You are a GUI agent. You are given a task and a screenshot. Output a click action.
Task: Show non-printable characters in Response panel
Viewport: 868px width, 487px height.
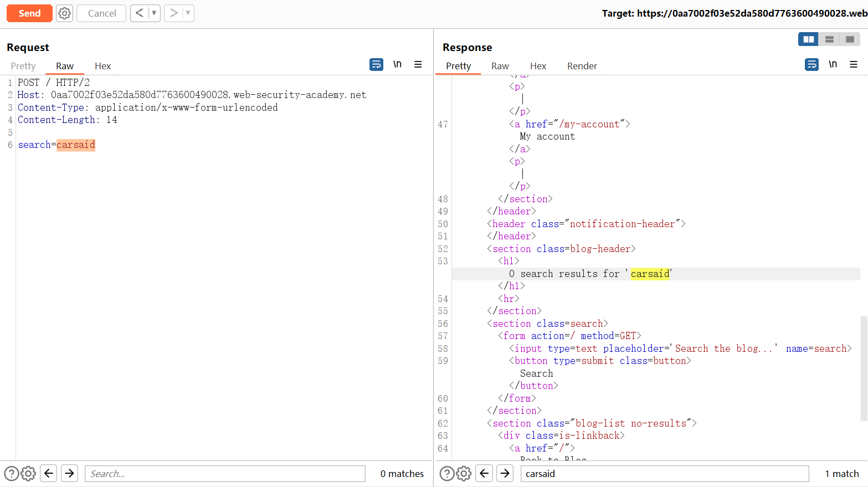[833, 65]
